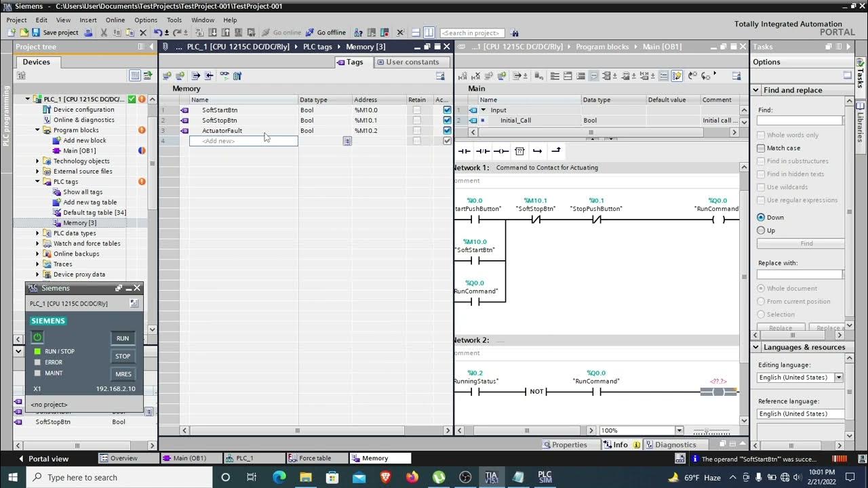The width and height of the screenshot is (868, 488).
Task: Click the search binoculars icon beside project search
Action: 514,33
